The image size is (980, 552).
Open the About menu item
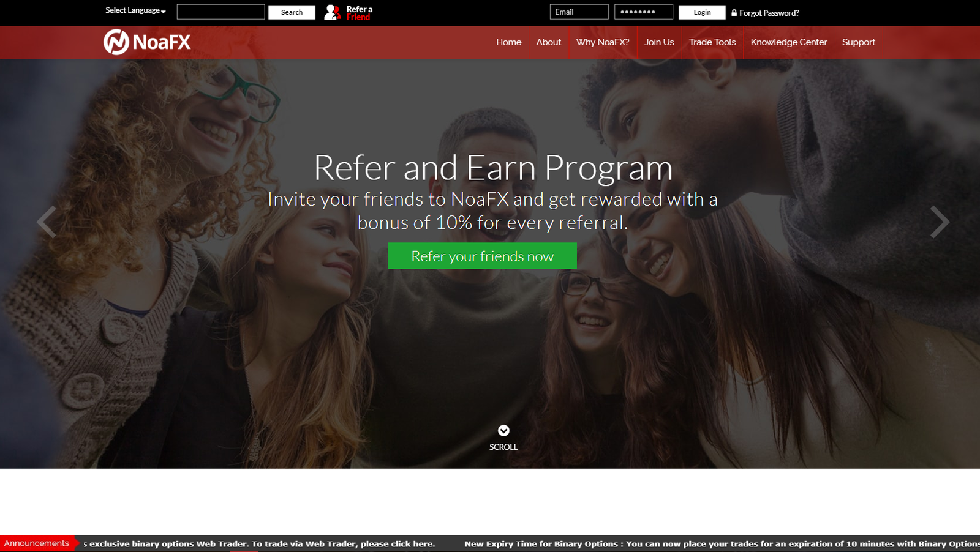coord(549,42)
